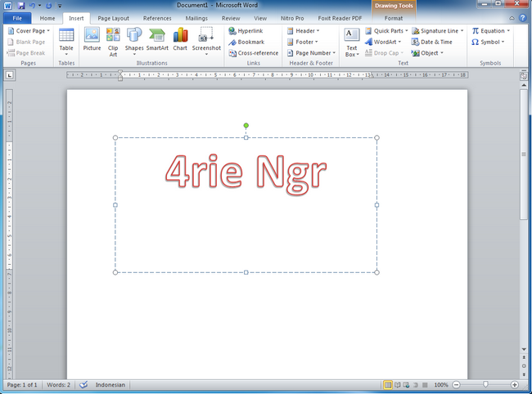Insert a Chart

pyautogui.click(x=180, y=39)
